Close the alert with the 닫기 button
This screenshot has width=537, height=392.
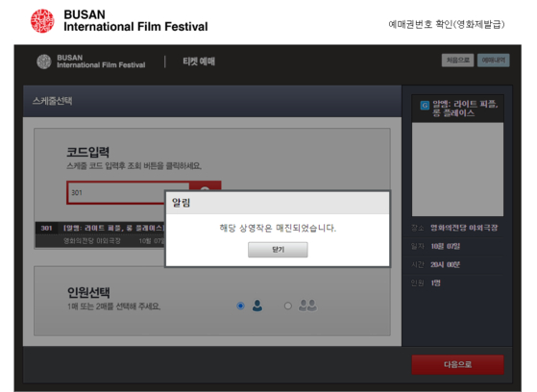click(278, 250)
